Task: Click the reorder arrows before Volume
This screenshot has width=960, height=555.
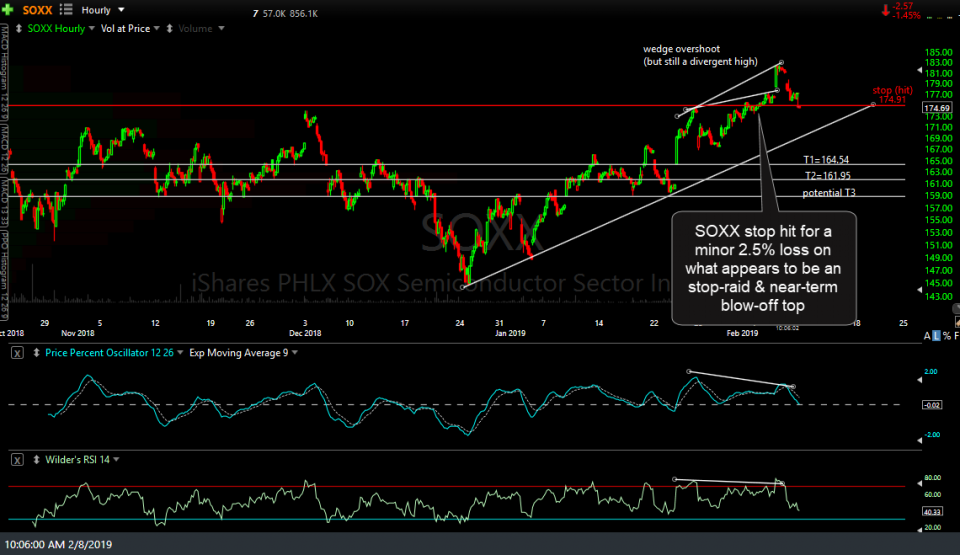Action: point(170,28)
